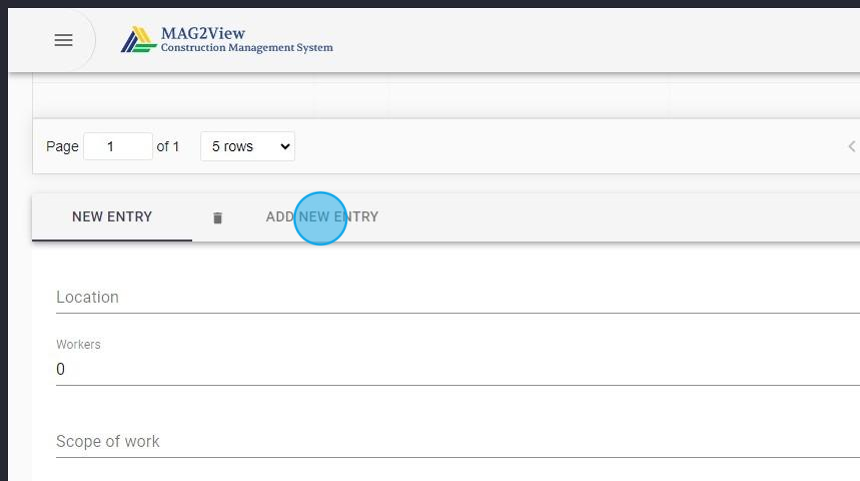Viewport: 860px width, 481px height.
Task: Click the Scope of work field
Action: click(458, 442)
